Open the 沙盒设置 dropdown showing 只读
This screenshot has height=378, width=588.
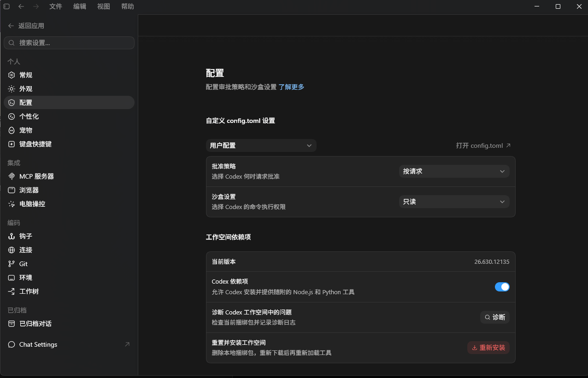pos(454,202)
